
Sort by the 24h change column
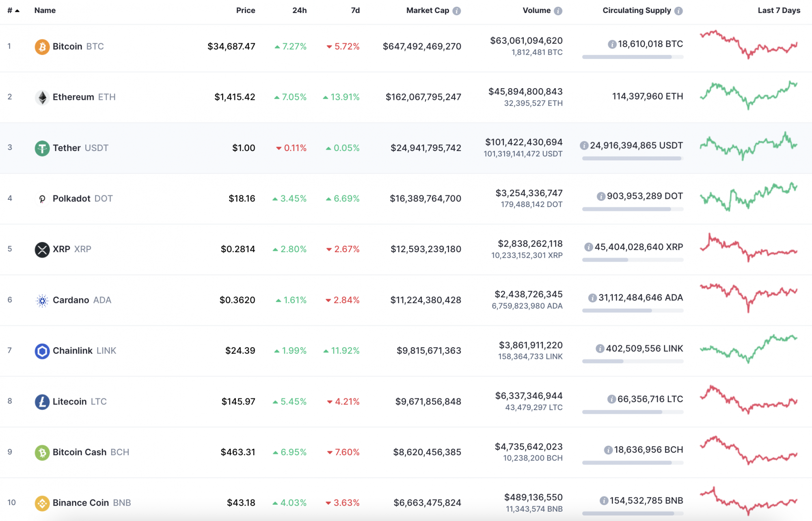click(x=300, y=11)
